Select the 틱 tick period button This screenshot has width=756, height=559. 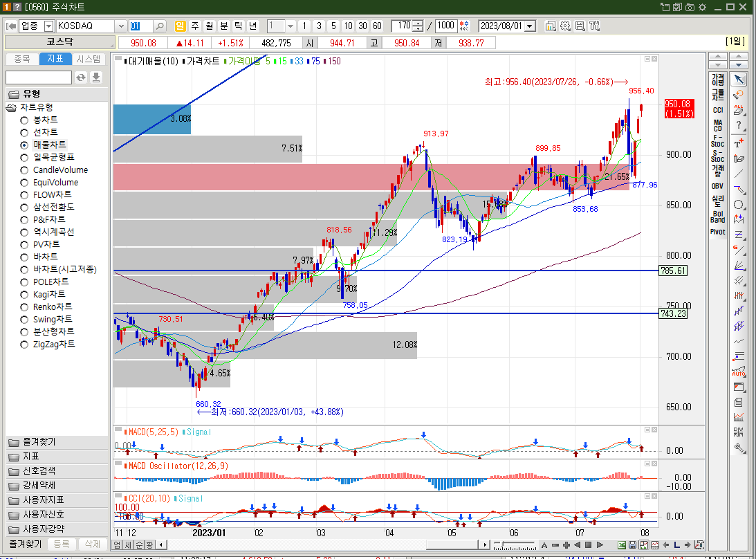(238, 26)
